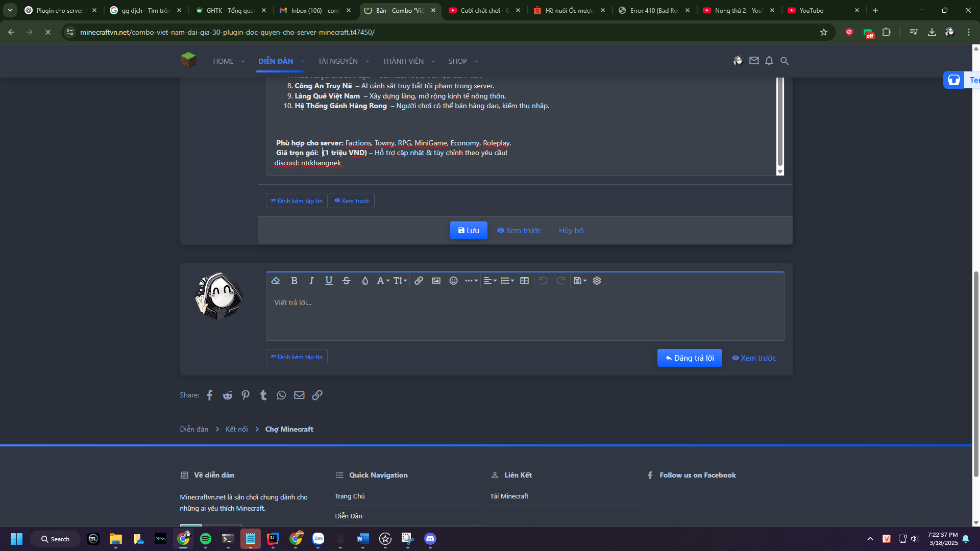Toggle italic formatting in reply editor

tap(311, 281)
